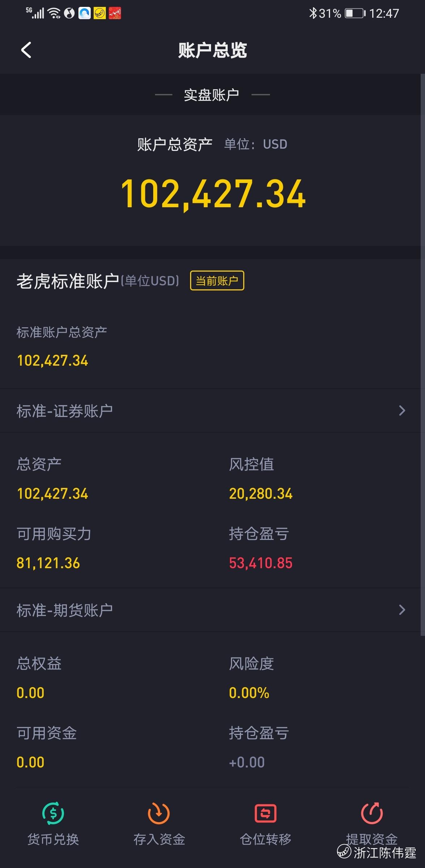Image resolution: width=425 pixels, height=868 pixels.
Task: Tap the 提取资金 withdraw icon
Action: pos(372,813)
